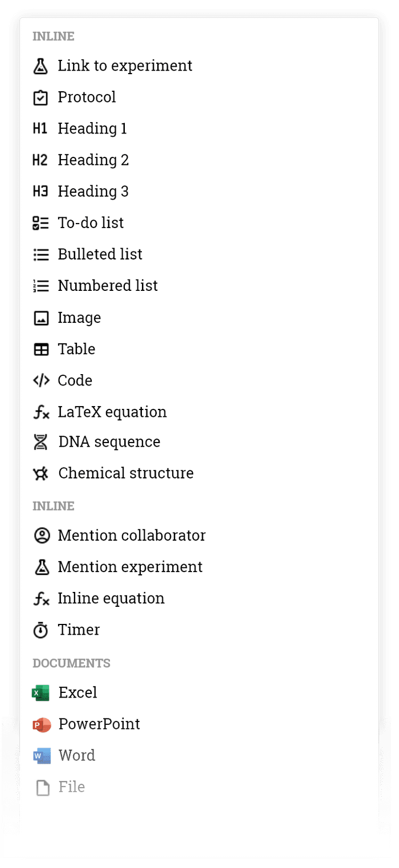Click the To-do list checkbox icon

[x=40, y=223]
